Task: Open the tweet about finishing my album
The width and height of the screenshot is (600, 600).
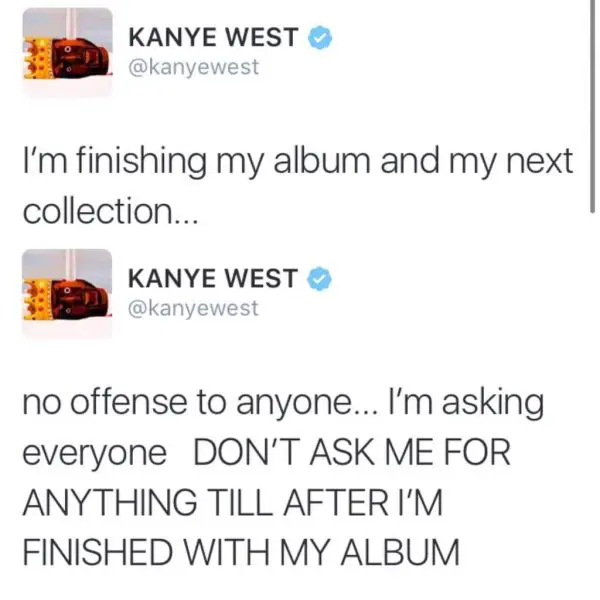Action: (x=298, y=186)
